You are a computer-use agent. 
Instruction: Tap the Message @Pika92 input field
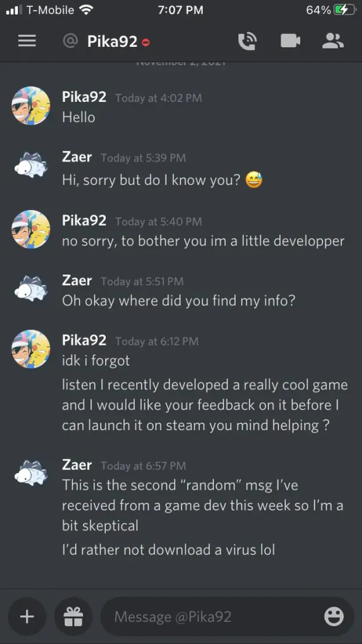pos(227,616)
